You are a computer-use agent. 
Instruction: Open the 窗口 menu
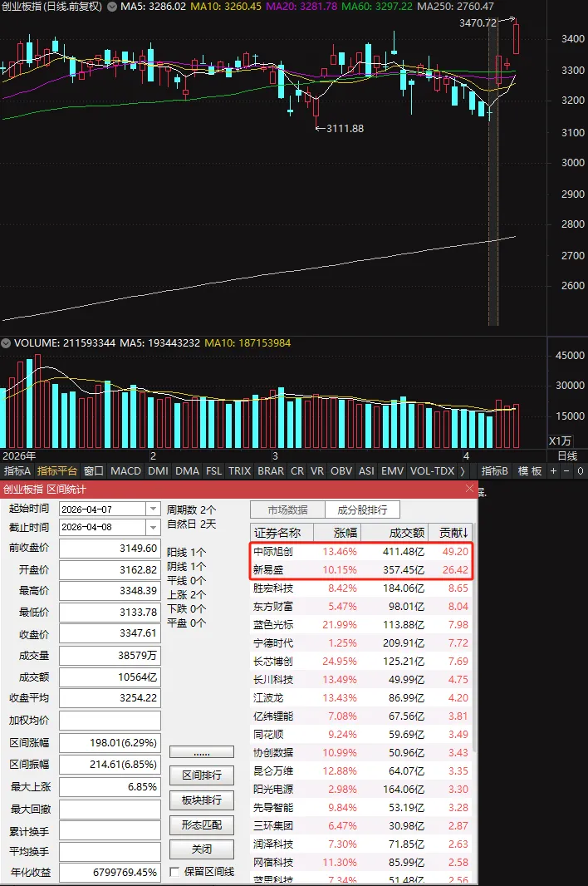tap(93, 470)
